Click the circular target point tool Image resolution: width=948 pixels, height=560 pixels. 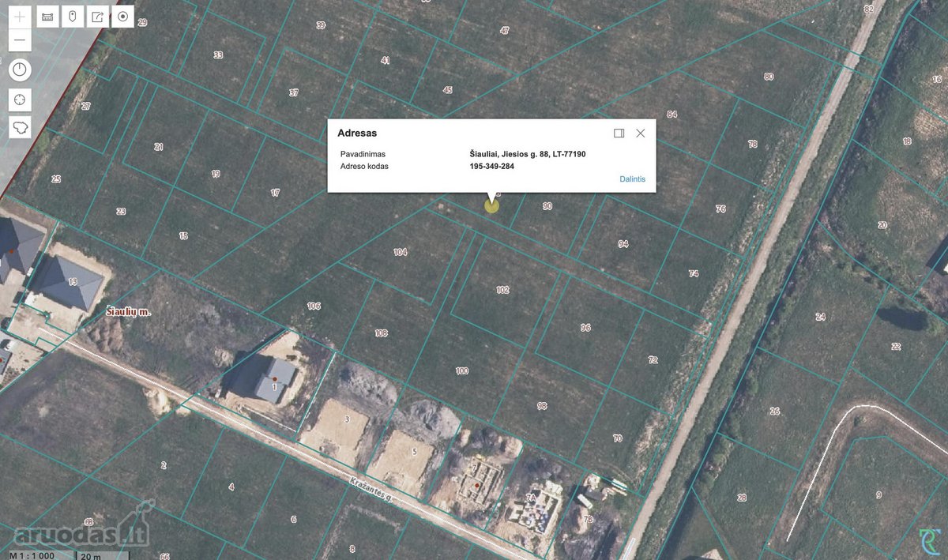(122, 17)
